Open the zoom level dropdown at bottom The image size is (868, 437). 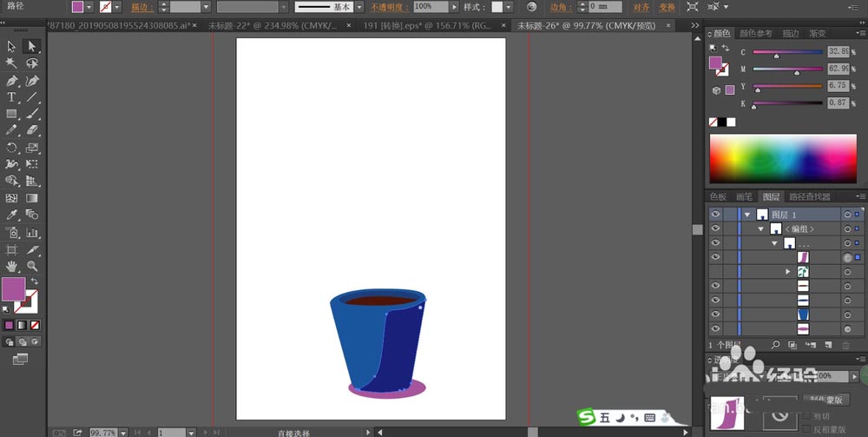pyautogui.click(x=123, y=433)
